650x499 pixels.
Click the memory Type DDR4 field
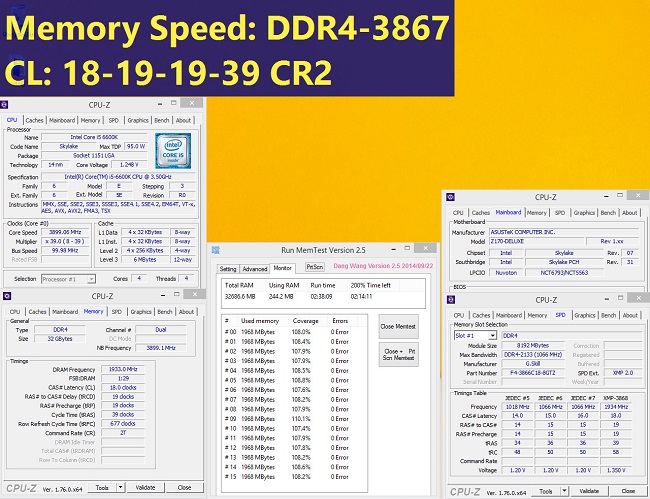point(60,330)
